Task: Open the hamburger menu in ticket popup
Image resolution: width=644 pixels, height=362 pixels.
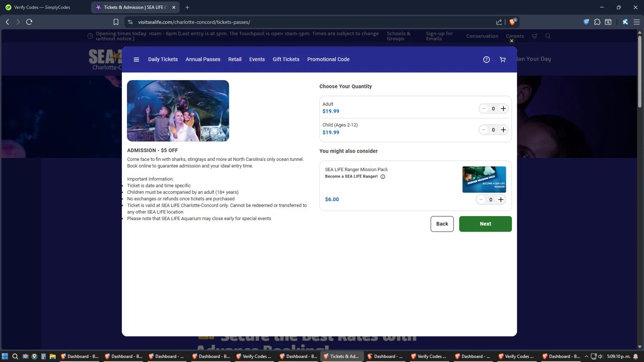Action: point(137,60)
